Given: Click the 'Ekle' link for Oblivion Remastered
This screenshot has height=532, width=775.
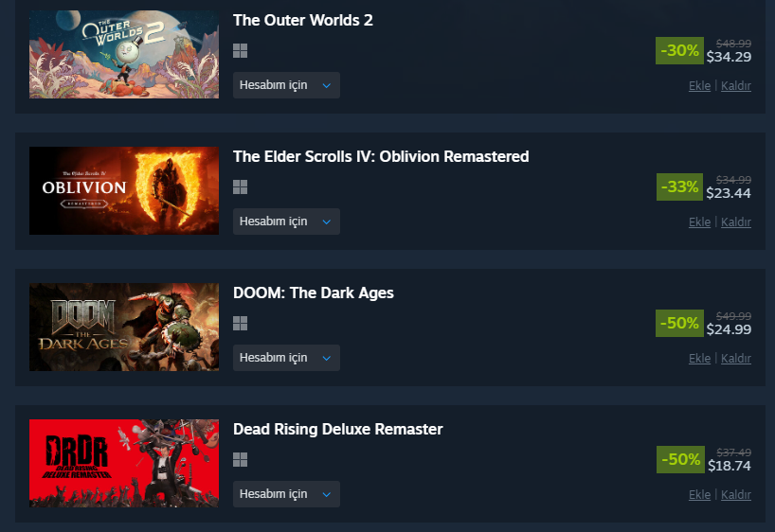Looking at the screenshot, I should [699, 222].
